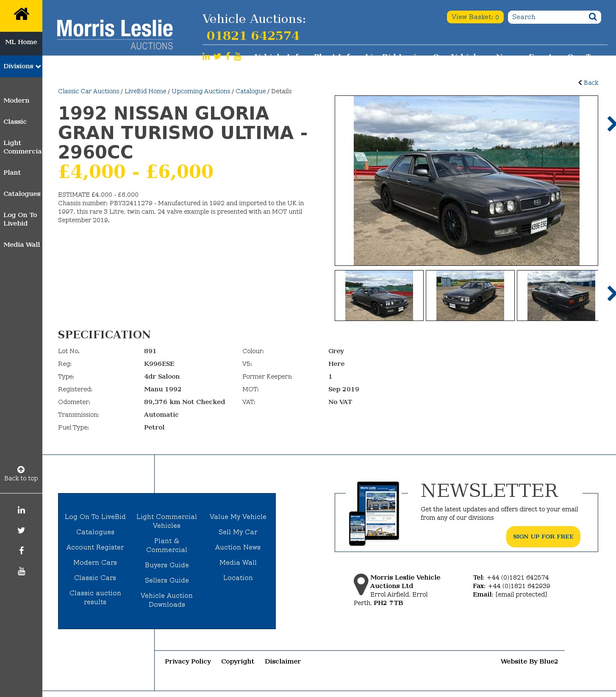Open Sellers Guide footer link
This screenshot has height=697, width=616.
pos(167,580)
